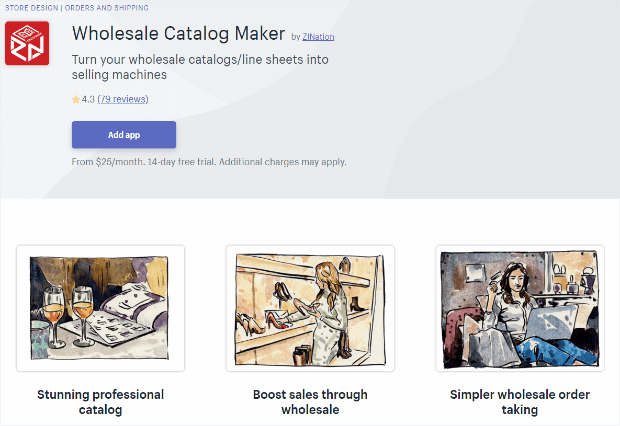Click the tagline about selling machines
The image size is (620, 426).
[x=200, y=68]
